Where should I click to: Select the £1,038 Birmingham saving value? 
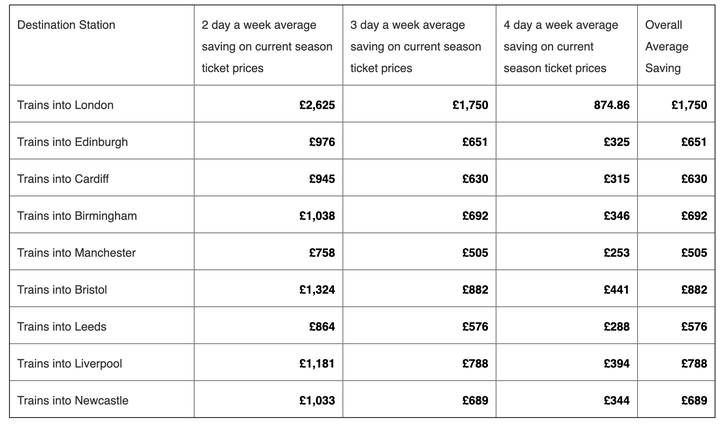click(x=317, y=216)
